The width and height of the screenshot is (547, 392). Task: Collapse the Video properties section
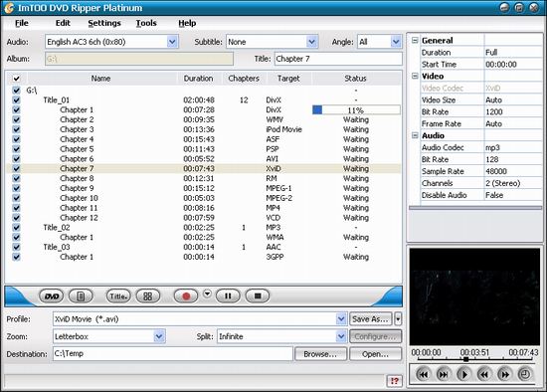415,76
